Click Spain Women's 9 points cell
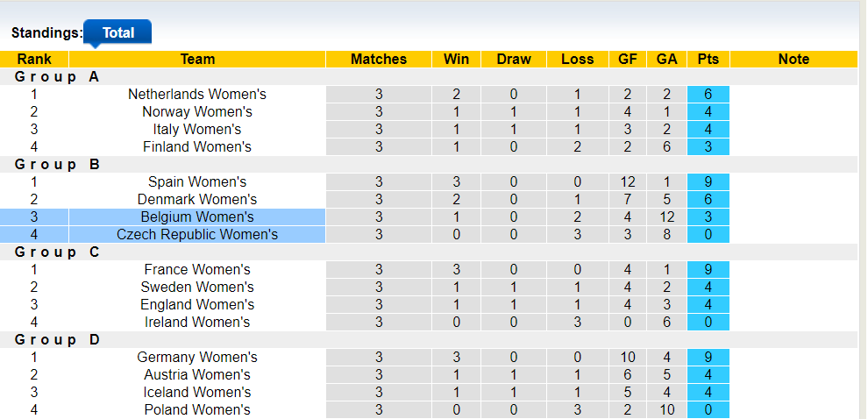The image size is (868, 419). [x=708, y=181]
